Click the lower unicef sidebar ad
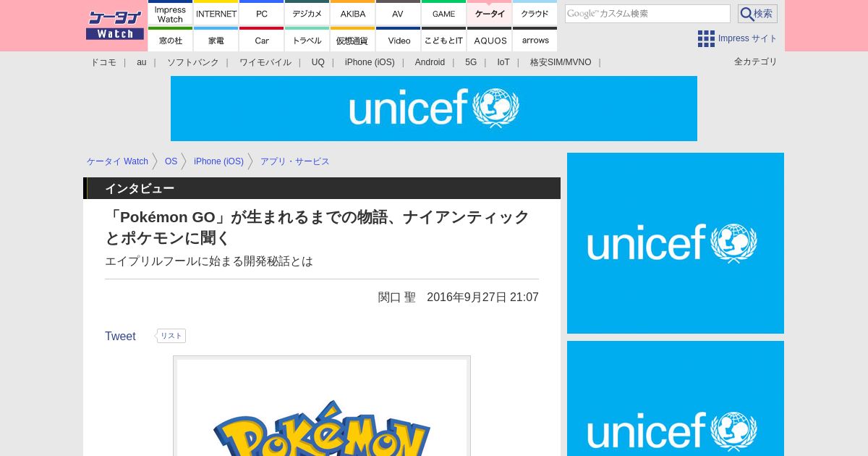Viewport: 868px width, 456px height. pos(676,399)
